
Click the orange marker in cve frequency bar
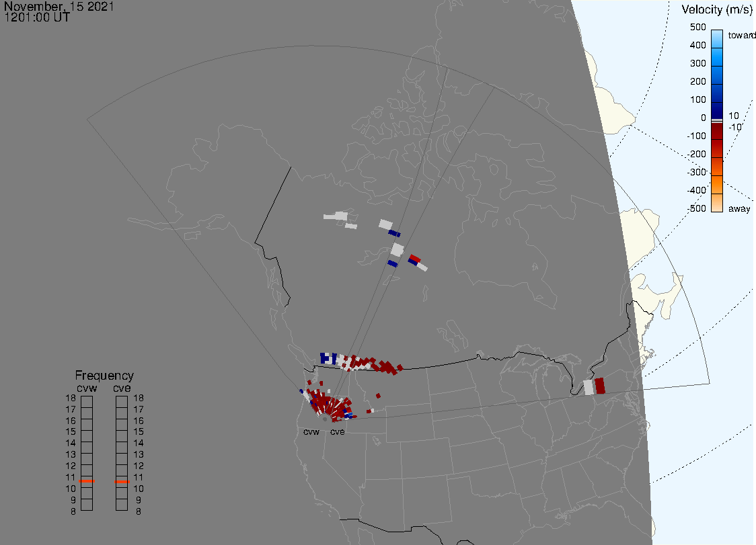pyautogui.click(x=122, y=482)
